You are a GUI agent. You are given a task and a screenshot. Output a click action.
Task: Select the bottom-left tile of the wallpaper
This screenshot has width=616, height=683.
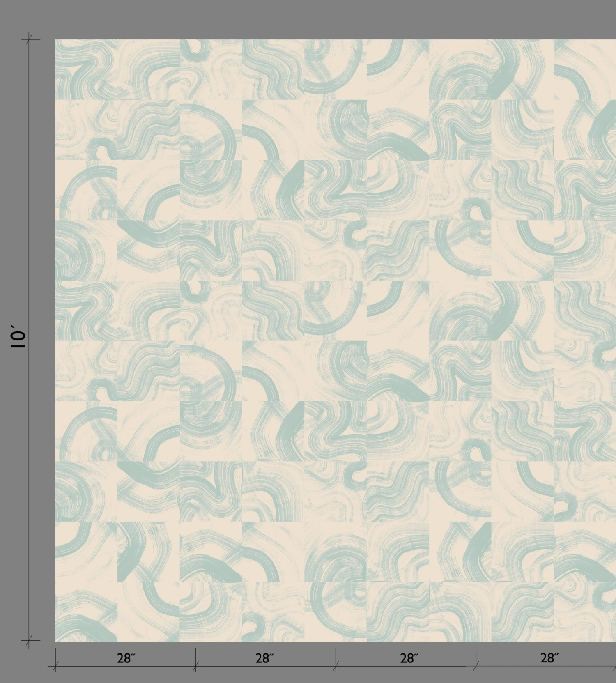86,612
